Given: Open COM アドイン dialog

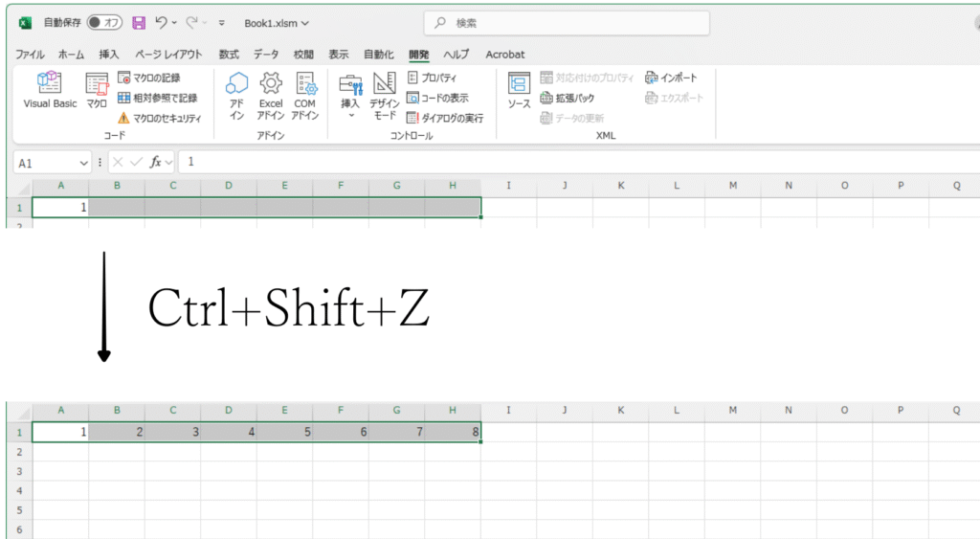Looking at the screenshot, I should coord(305,96).
